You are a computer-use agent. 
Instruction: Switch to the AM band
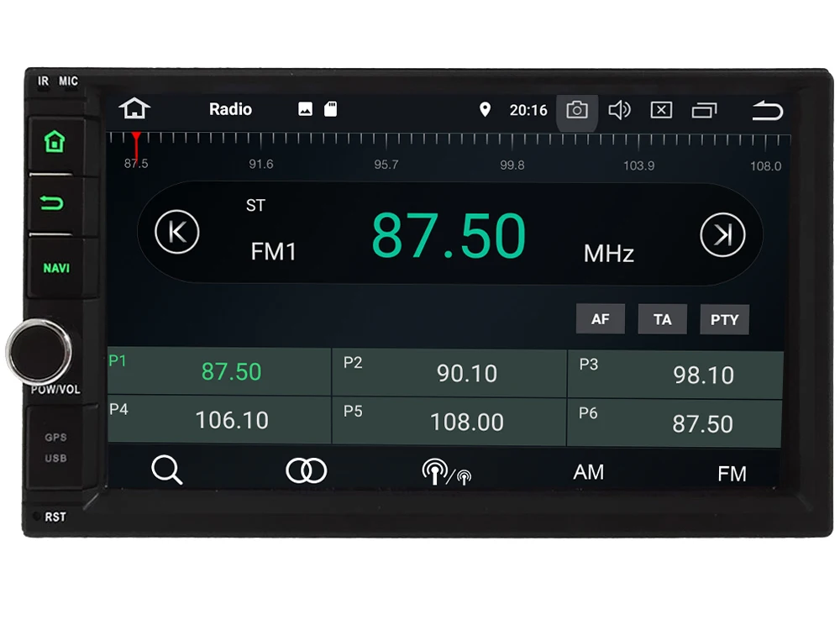point(588,472)
